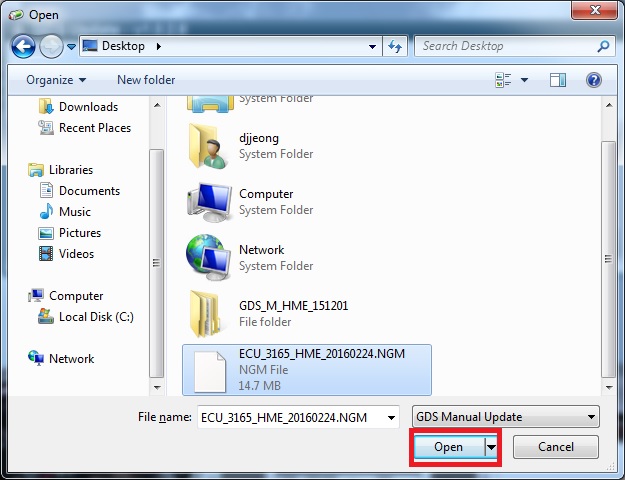
Task: Click the sidebar scrollbar down arrow
Action: [157, 388]
